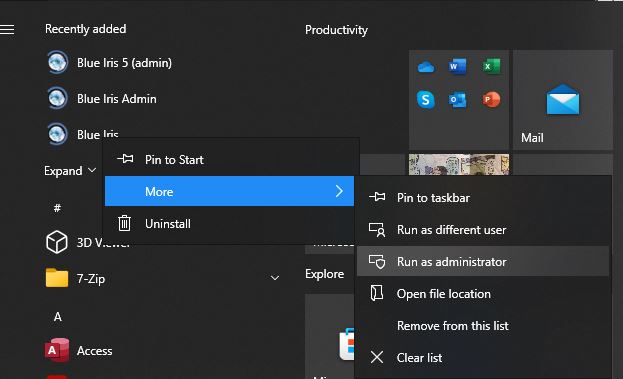Expand the 7-Zip folder chevron
623x379 pixels.
pyautogui.click(x=275, y=278)
